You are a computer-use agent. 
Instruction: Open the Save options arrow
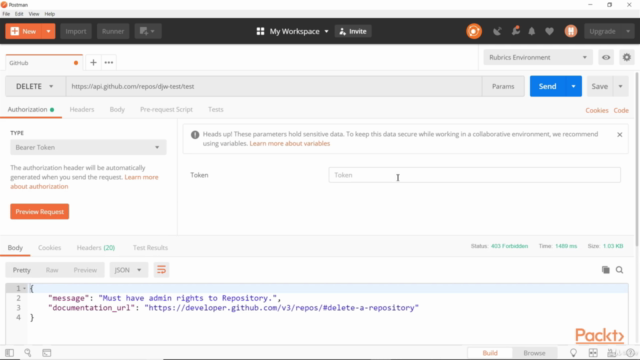tap(620, 87)
